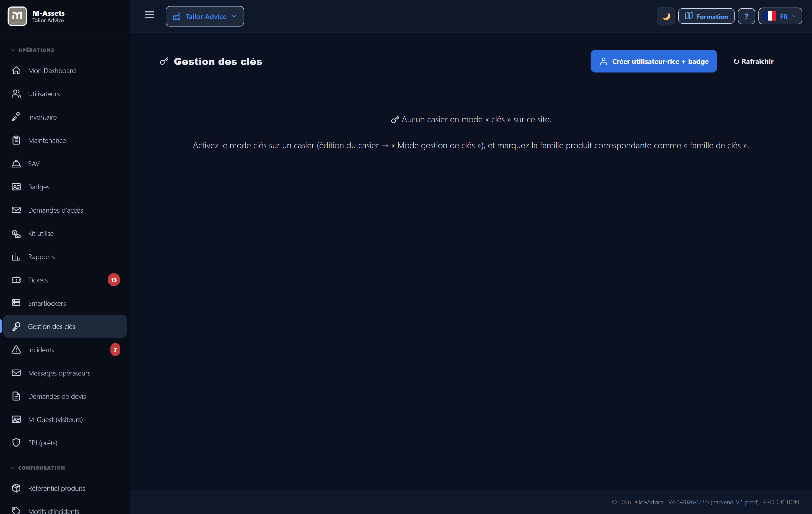Open the Formation training button

coord(706,16)
